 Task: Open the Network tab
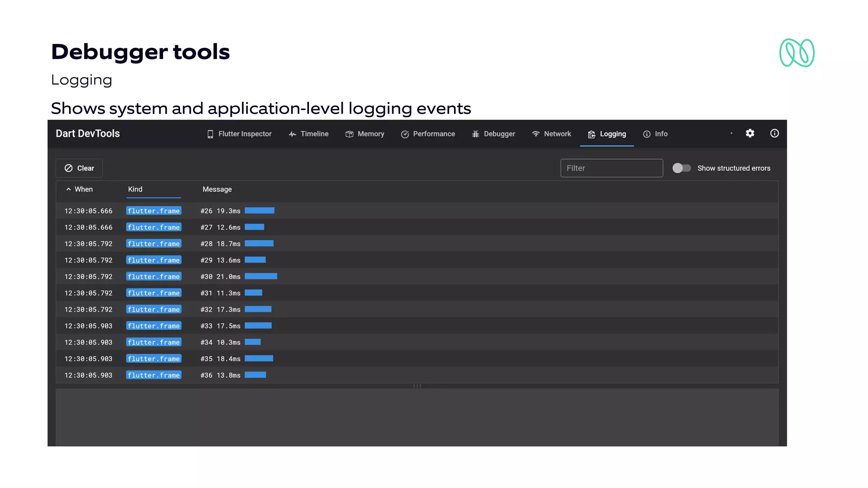tap(551, 134)
